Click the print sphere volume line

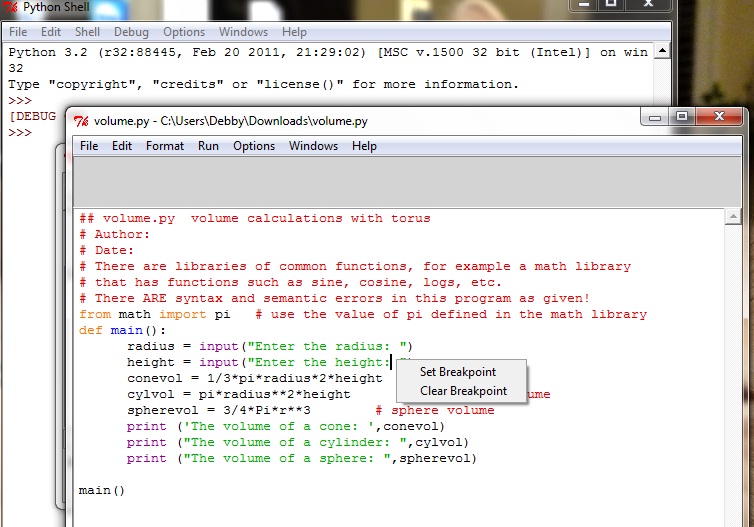pyautogui.click(x=302, y=458)
